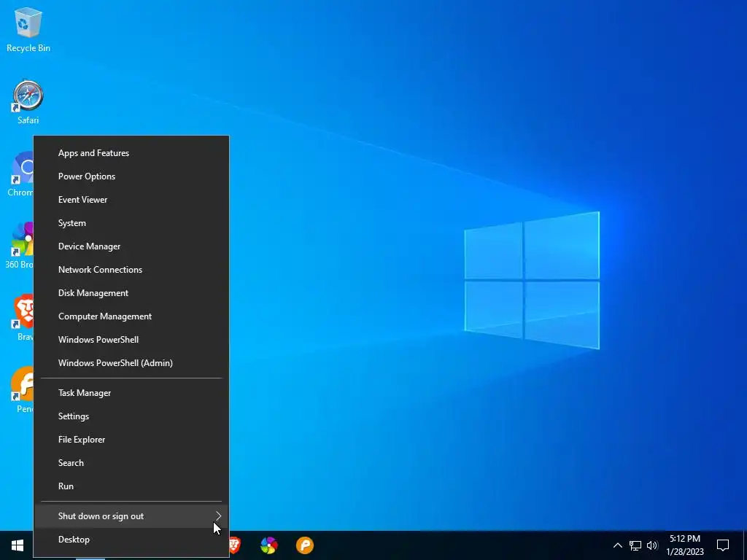The width and height of the screenshot is (747, 560).
Task: Select the Safari desktop shortcut
Action: 28,102
